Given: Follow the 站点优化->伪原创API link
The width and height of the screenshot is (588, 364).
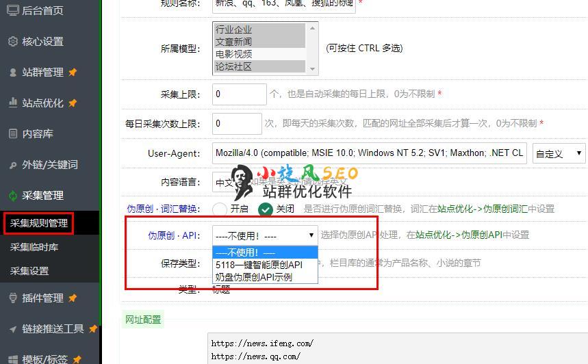Looking at the screenshot, I should (459, 235).
